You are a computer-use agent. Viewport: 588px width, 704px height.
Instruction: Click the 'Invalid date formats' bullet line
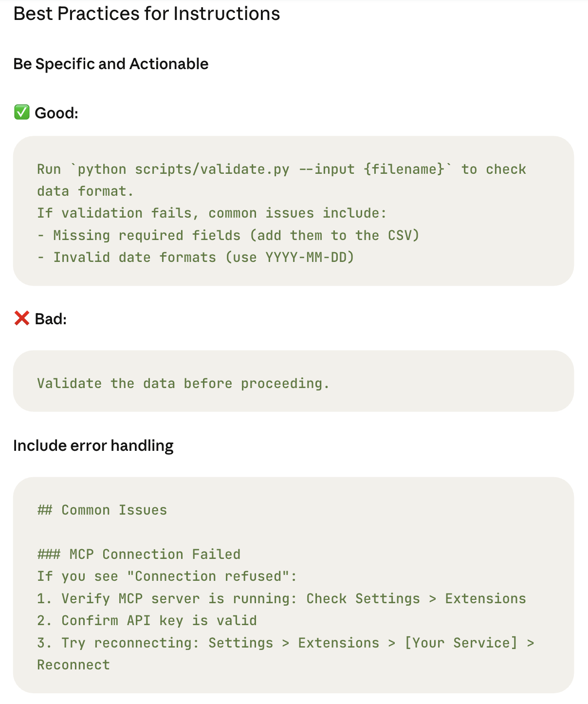tap(196, 257)
